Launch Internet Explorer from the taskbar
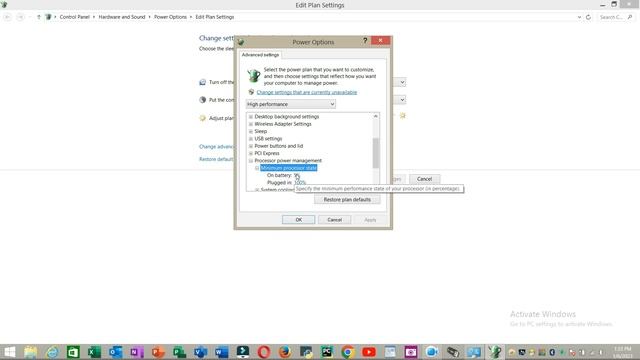 click(x=52, y=352)
